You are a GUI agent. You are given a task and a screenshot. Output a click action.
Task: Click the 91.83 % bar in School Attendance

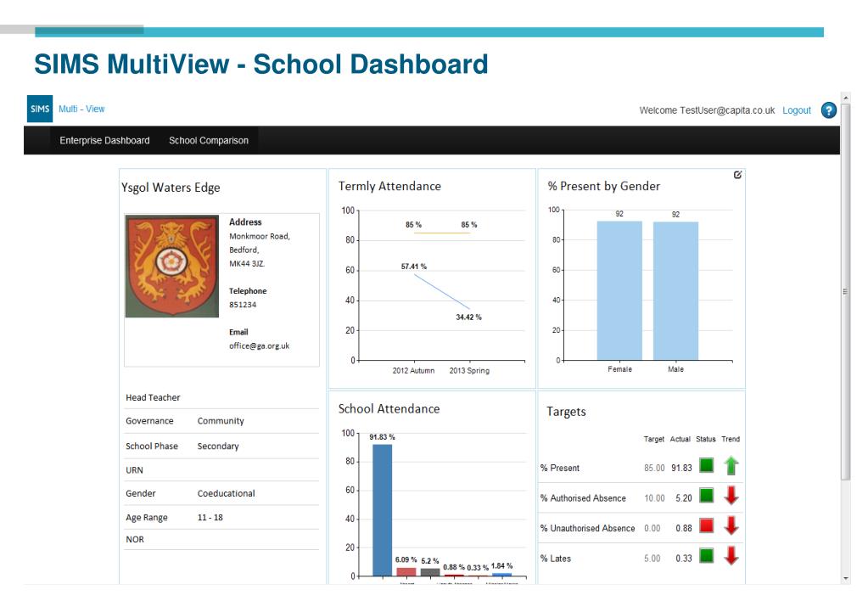tap(382, 510)
